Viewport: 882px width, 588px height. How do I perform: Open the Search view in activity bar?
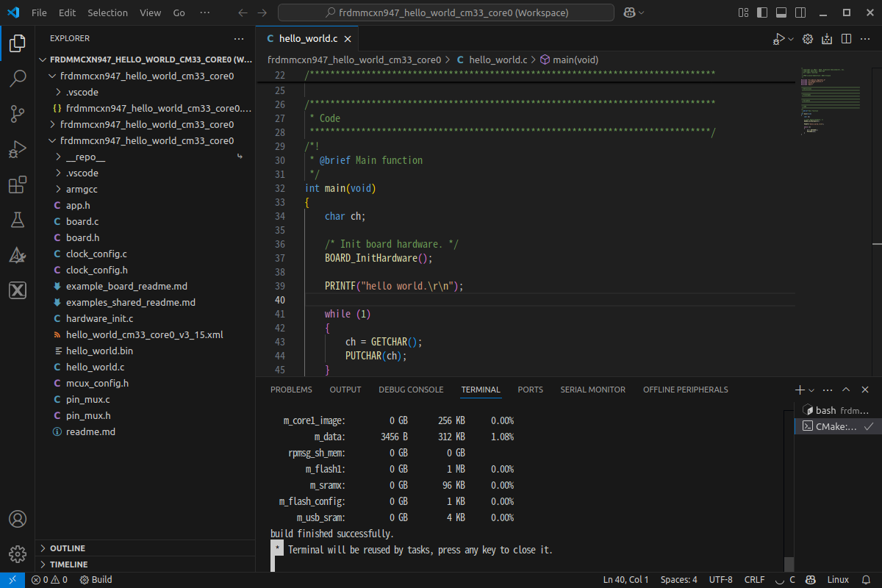click(x=17, y=79)
